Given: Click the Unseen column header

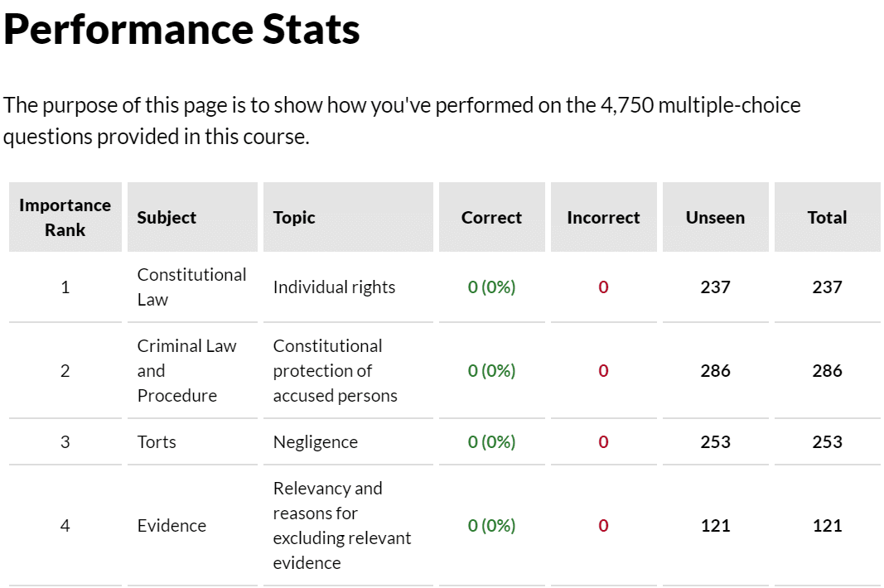Looking at the screenshot, I should [715, 217].
